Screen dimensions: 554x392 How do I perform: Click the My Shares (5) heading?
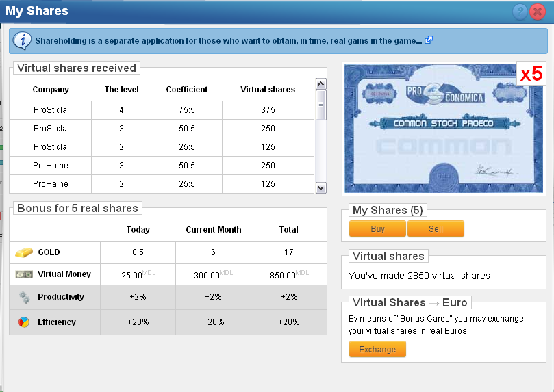tap(388, 210)
